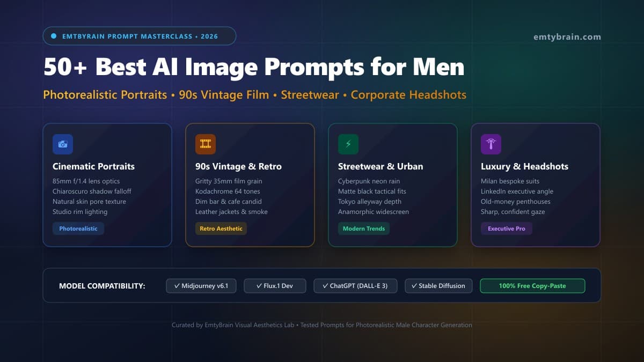Click the 100% Free Copy-Paste button
The image size is (644, 362).
click(532, 286)
